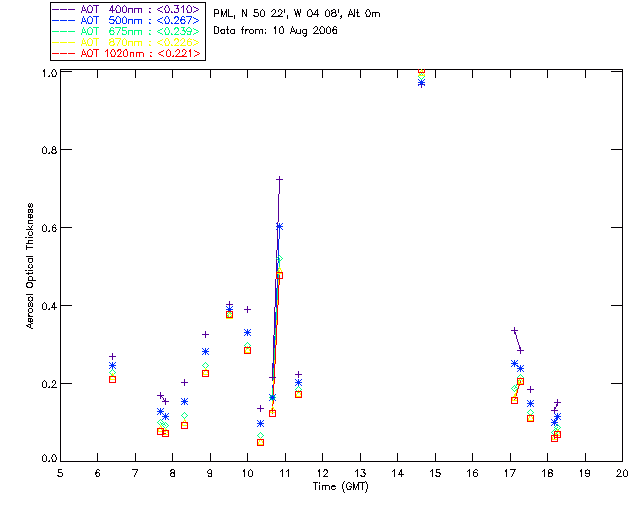
Task: Click the 0.8 y-axis tick label
Action: tap(49, 150)
